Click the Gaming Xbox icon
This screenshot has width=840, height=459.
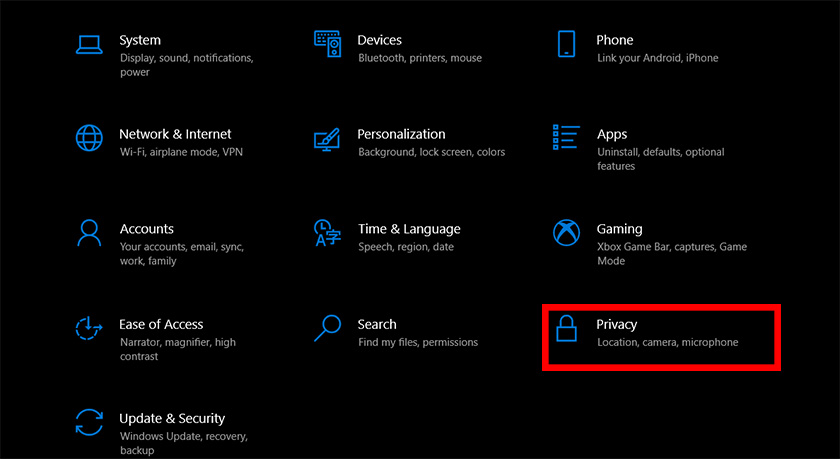coord(566,233)
